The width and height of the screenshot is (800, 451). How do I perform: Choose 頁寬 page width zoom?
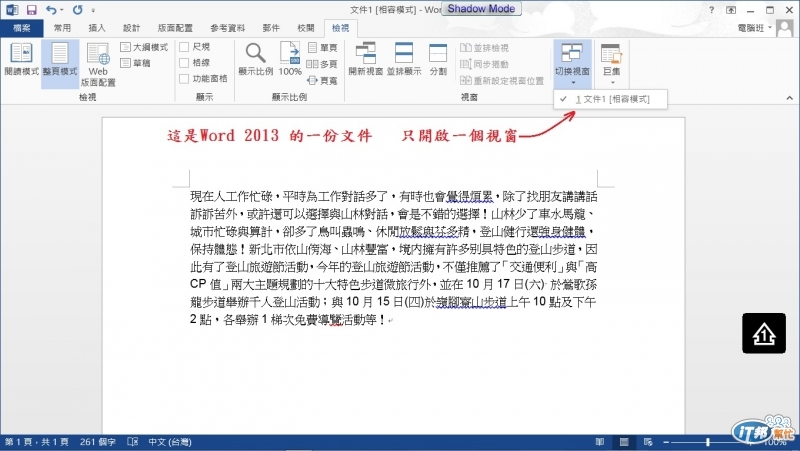point(322,80)
